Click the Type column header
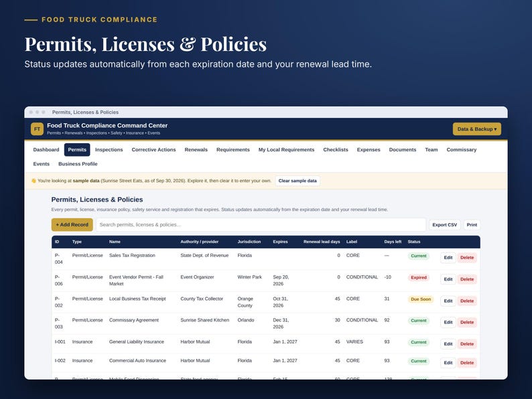532x399 pixels. pos(76,242)
